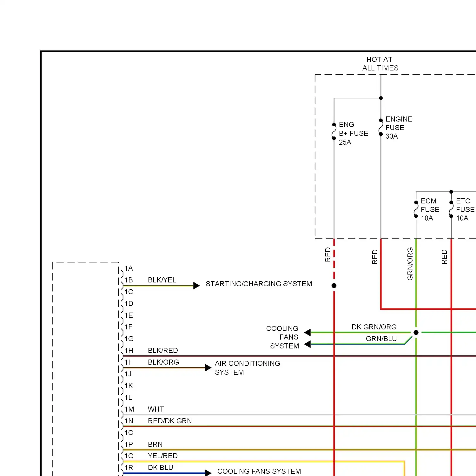Select connector pin 1M
This screenshot has width=476, height=476.
[x=129, y=409]
